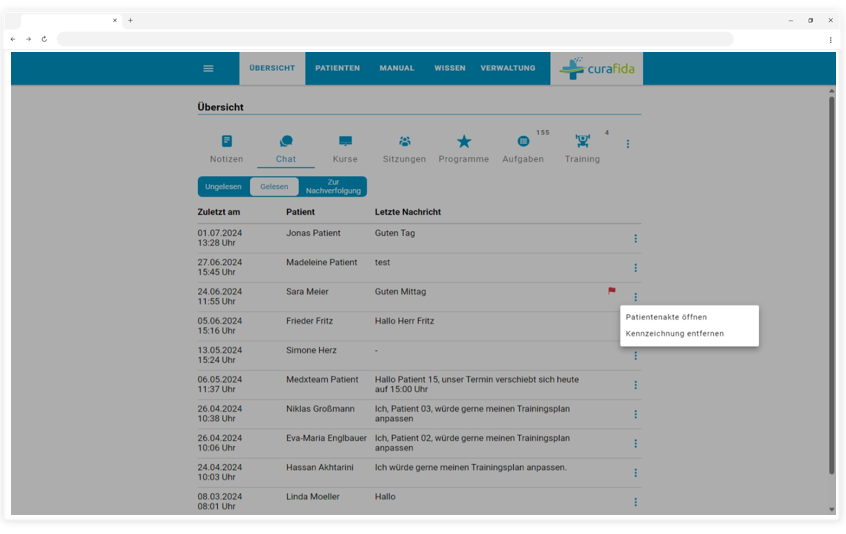
Task: Choose Kennzeichnung entfernen from context menu
Action: pos(690,334)
